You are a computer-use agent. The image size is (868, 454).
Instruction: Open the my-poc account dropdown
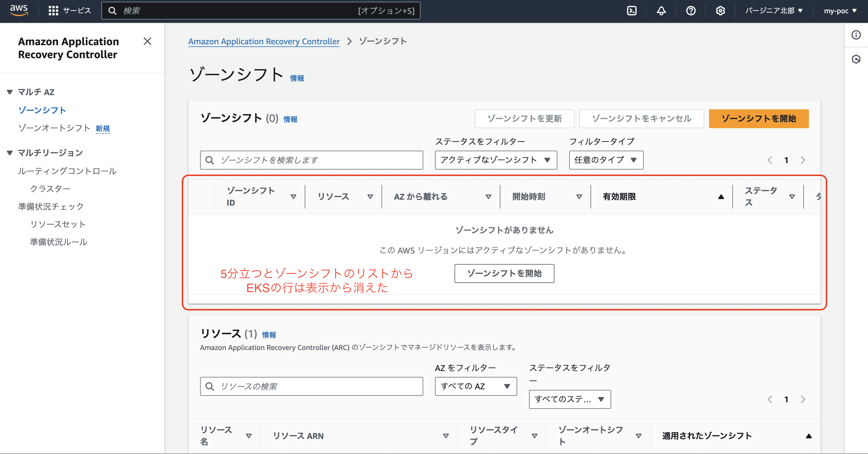pos(841,11)
